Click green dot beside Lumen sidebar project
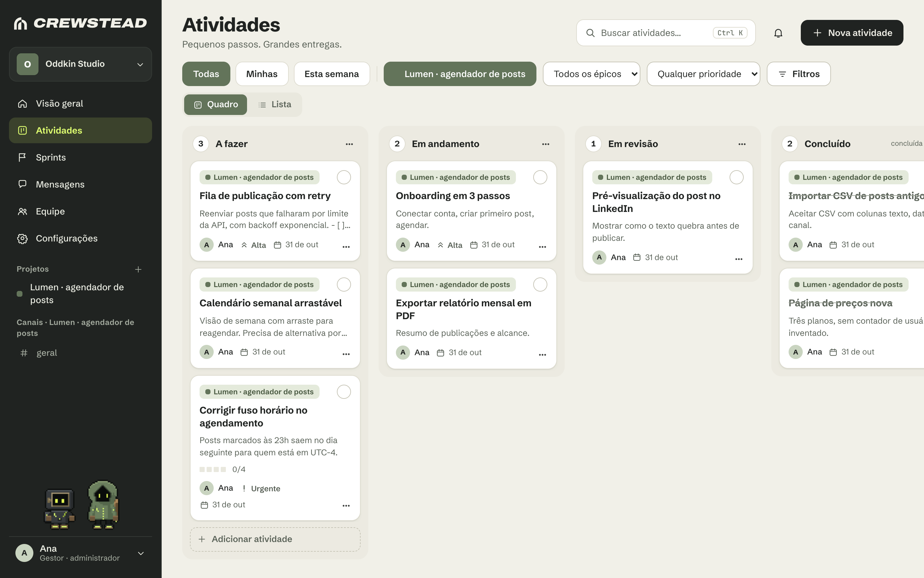924x578 pixels. (x=20, y=293)
